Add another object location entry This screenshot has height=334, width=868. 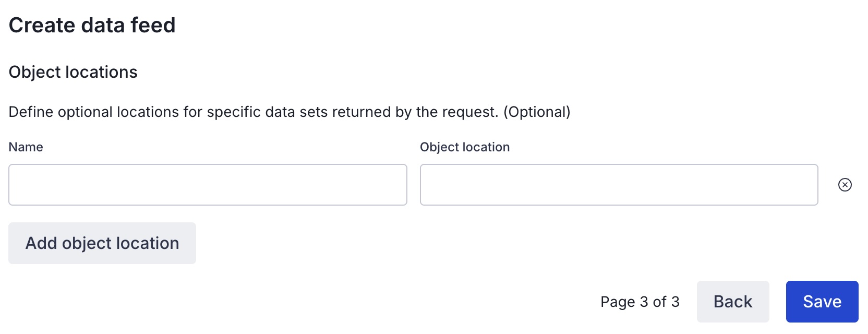pos(102,243)
